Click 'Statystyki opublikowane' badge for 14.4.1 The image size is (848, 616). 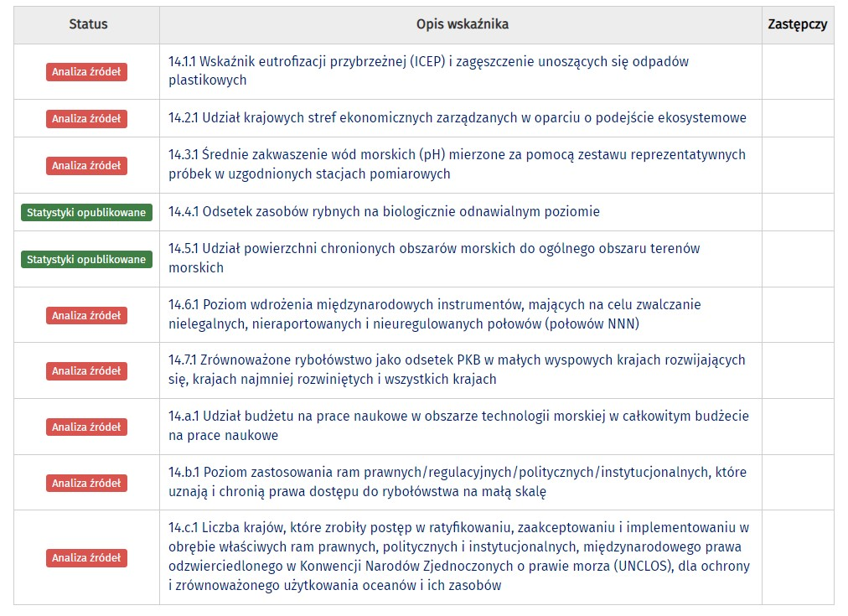[x=86, y=213]
